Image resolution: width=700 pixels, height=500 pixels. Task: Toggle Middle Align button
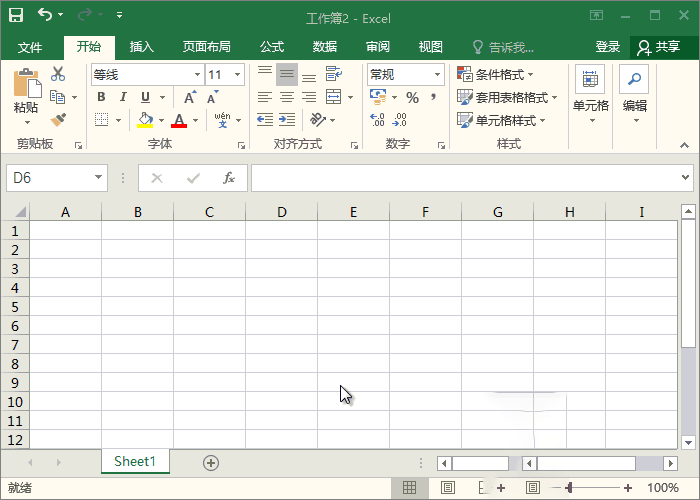(287, 74)
